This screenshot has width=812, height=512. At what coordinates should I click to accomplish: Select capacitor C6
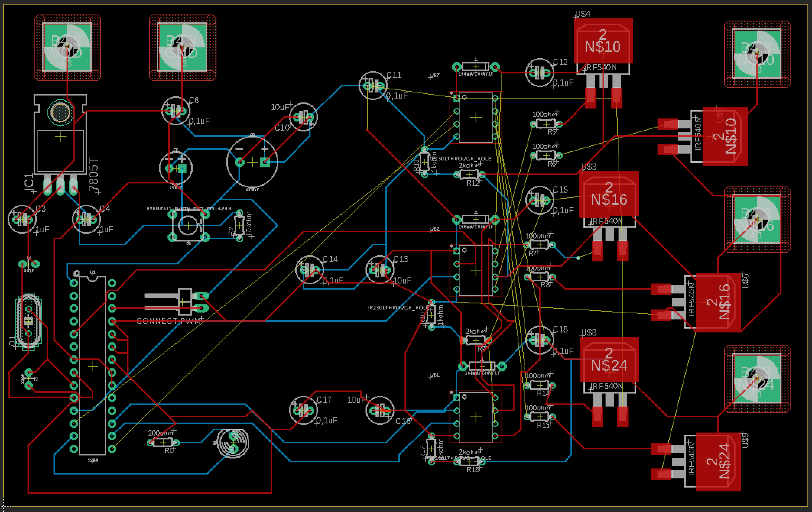[176, 111]
